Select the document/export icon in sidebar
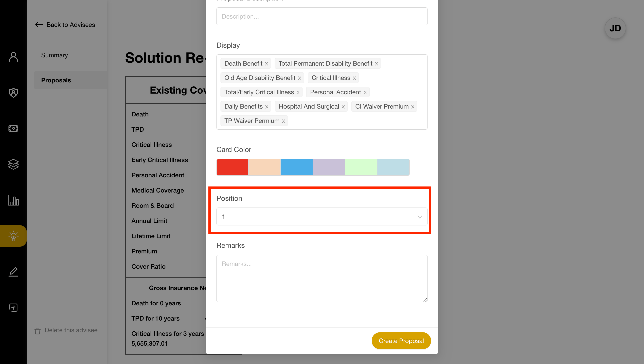644x364 pixels. coord(13,307)
